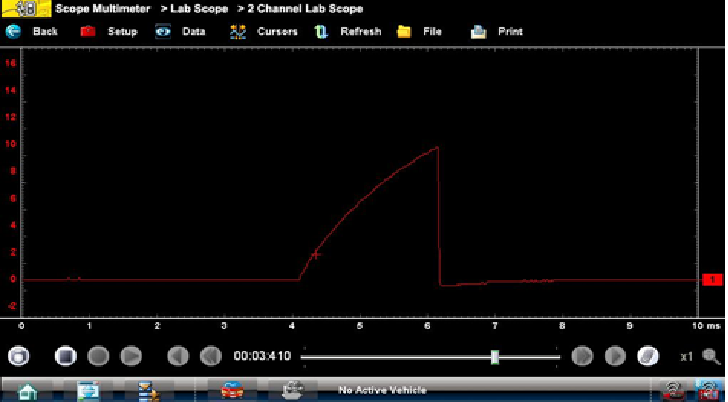Viewport: 728px width, 402px height.
Task: Click the zoom magnifier icon
Action: click(711, 356)
